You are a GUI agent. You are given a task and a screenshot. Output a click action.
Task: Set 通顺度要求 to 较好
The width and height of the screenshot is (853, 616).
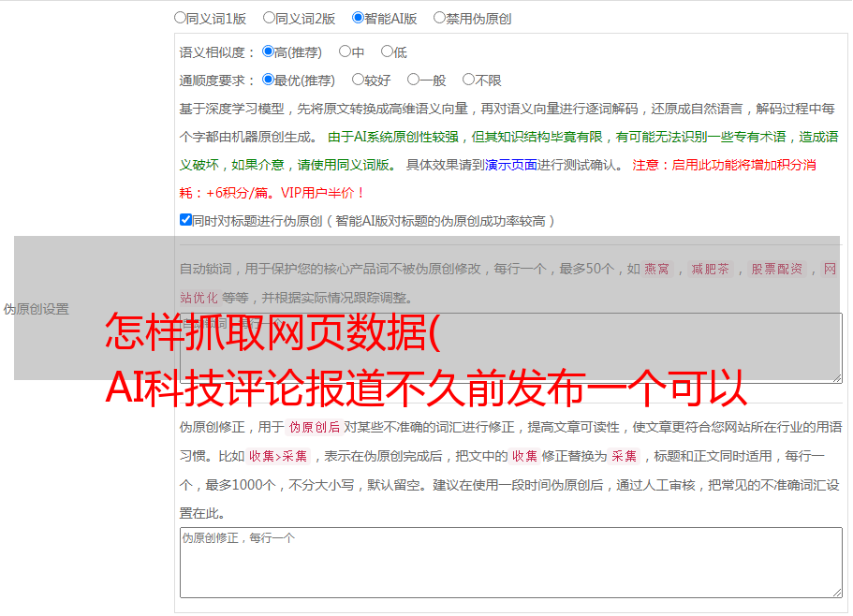[x=358, y=80]
